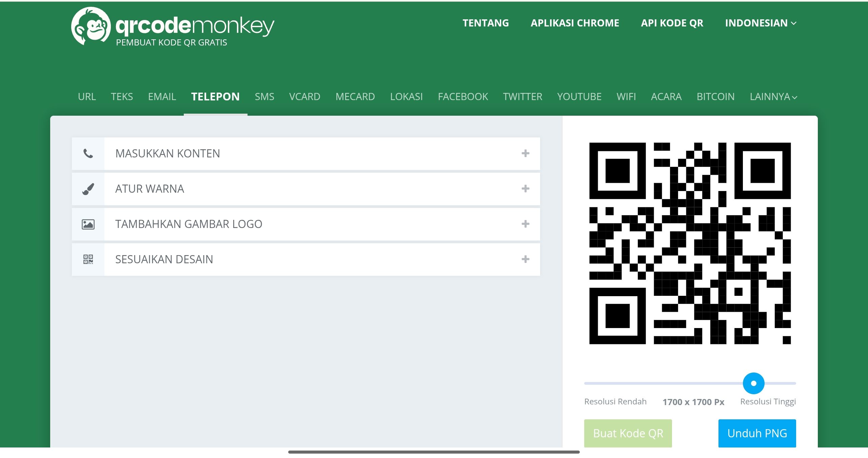Switch to the Acara tab
The image size is (868, 458).
click(x=666, y=97)
